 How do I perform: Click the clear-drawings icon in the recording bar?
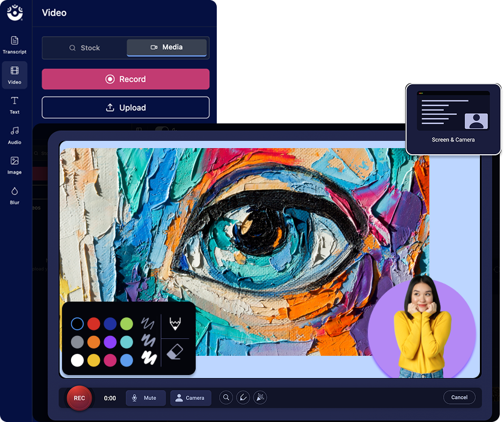pyautogui.click(x=260, y=397)
